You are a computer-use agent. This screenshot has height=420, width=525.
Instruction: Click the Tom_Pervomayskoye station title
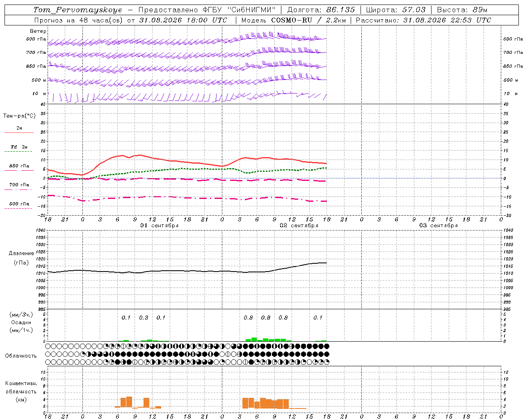click(78, 10)
